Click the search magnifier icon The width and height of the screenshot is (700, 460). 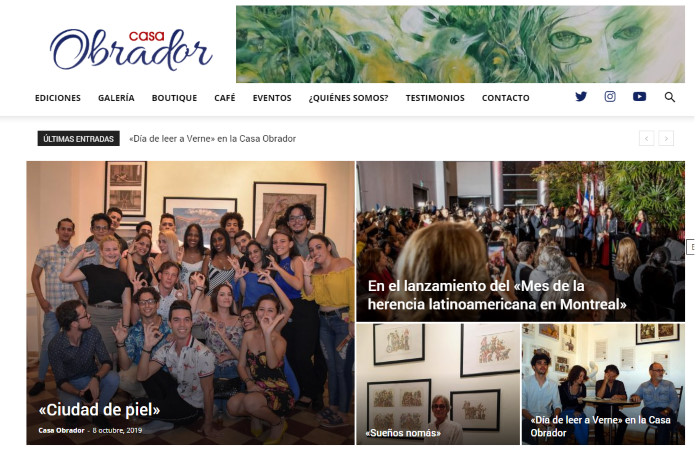pyautogui.click(x=669, y=97)
